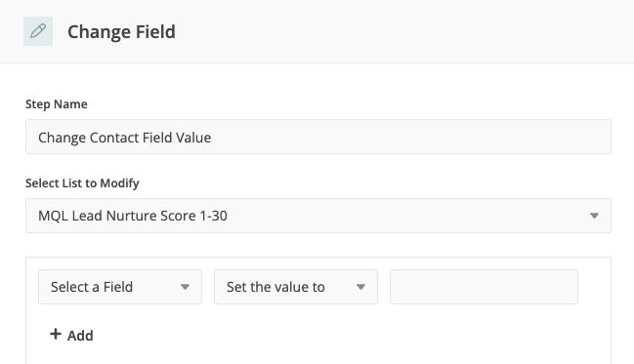Click the Select a Field placeholder text

pos(92,287)
